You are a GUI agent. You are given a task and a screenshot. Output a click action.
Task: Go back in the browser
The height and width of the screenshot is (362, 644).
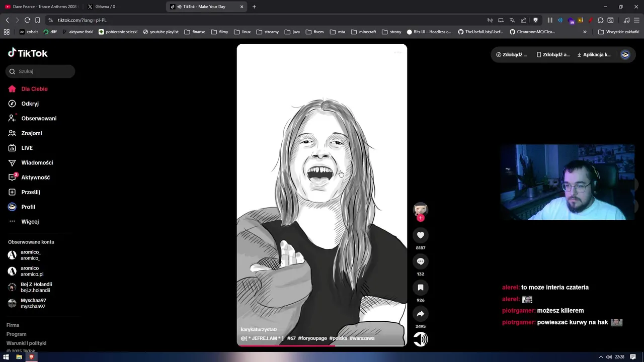pyautogui.click(x=7, y=20)
